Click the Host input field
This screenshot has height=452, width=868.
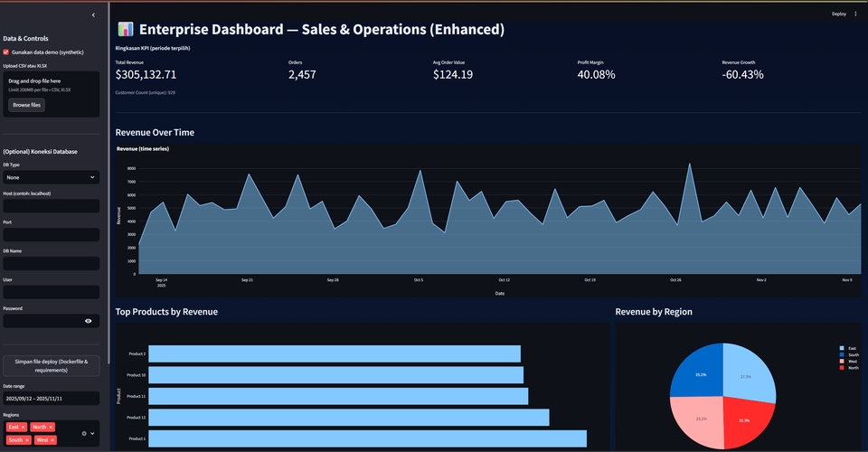pyautogui.click(x=51, y=206)
